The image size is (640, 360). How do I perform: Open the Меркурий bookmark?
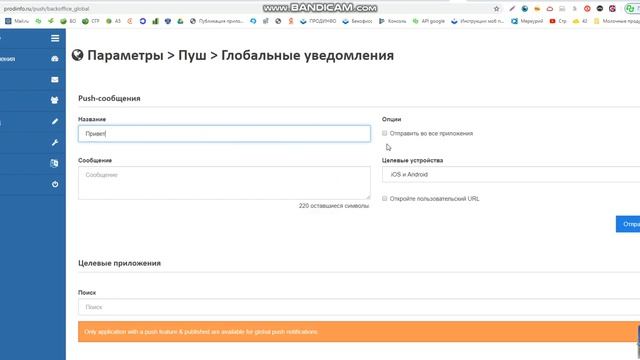(527, 21)
